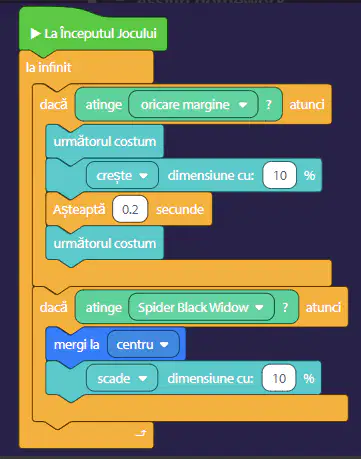The width and height of the screenshot is (361, 459).
Task: Open the 'crește' size dropdown
Action: click(122, 175)
